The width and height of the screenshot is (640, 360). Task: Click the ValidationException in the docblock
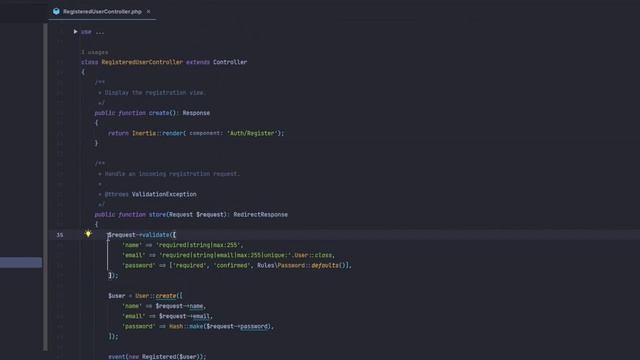coord(164,194)
